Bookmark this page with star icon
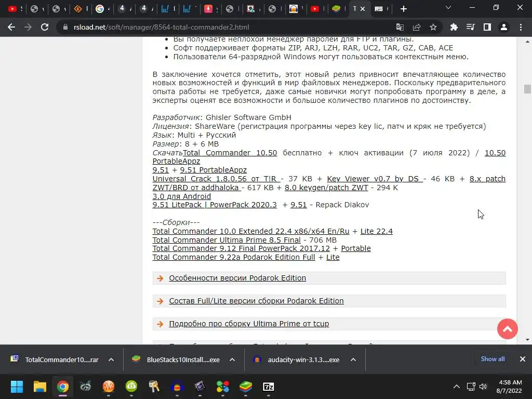This screenshot has height=399, width=532. [433, 27]
